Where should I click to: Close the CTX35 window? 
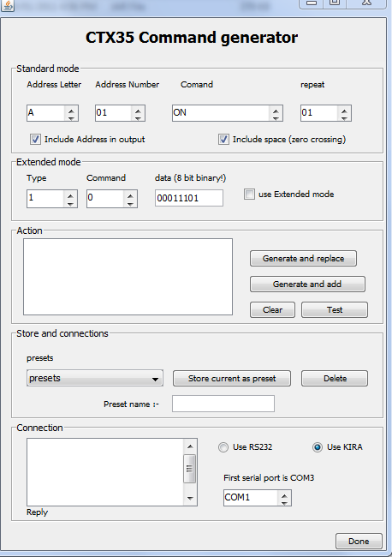(366, 3)
